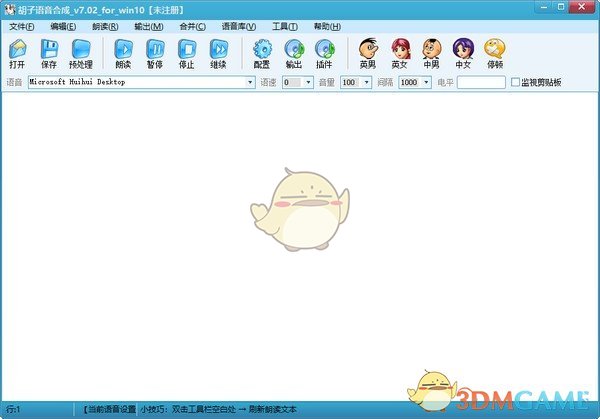Screen dimensions: 600x419
Task: Open the 工具(T) menu
Action: pyautogui.click(x=285, y=26)
